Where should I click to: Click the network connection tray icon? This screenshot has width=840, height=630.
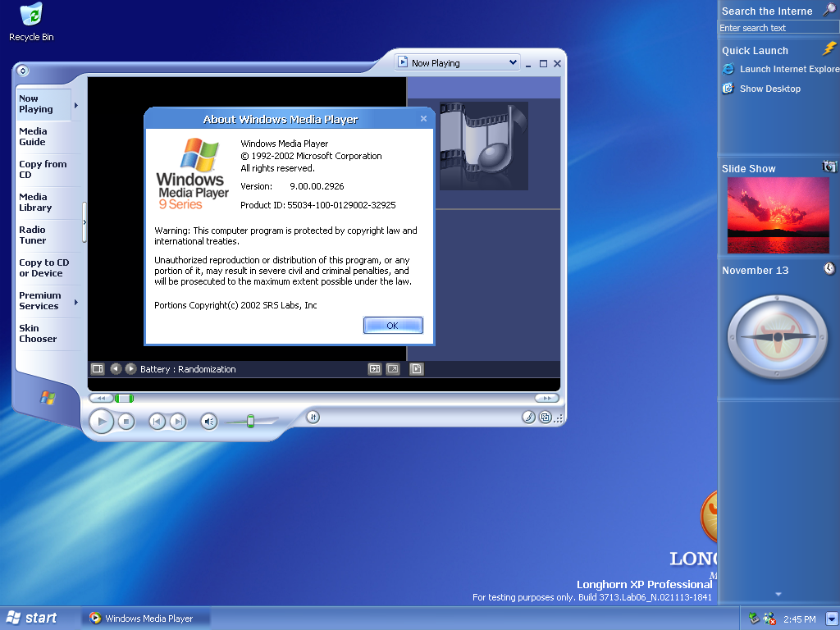pos(755,619)
